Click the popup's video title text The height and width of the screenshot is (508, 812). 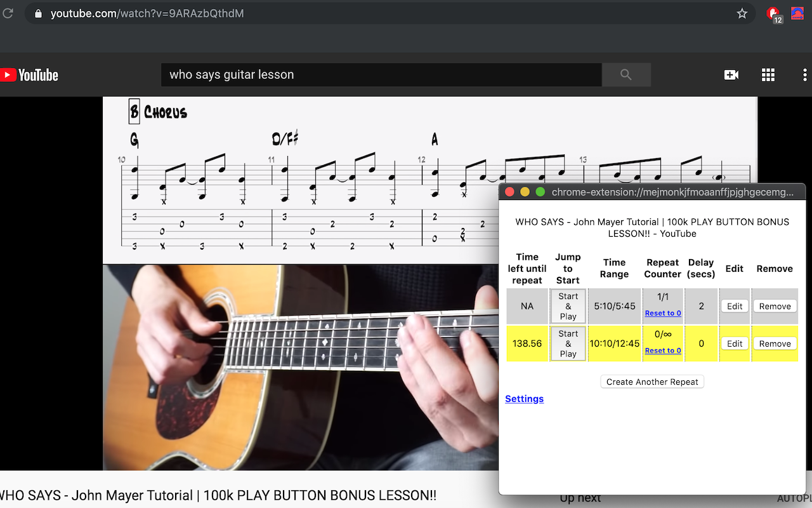pos(652,228)
